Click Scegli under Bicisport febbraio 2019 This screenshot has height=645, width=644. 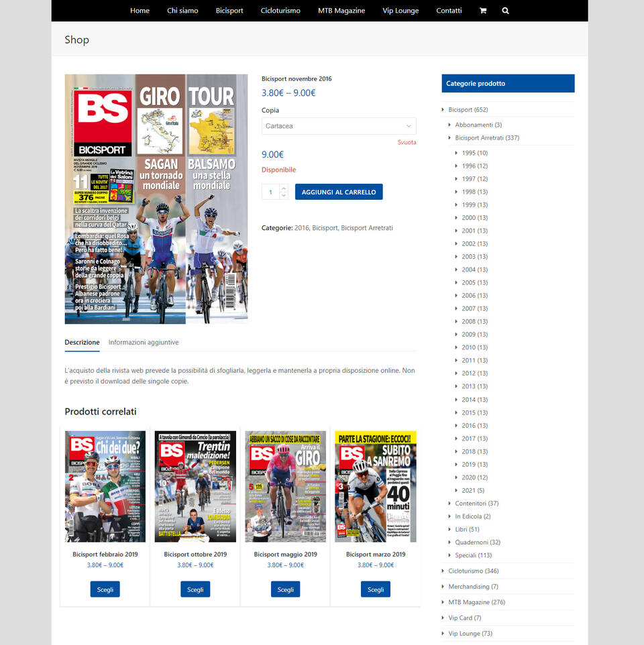105,589
